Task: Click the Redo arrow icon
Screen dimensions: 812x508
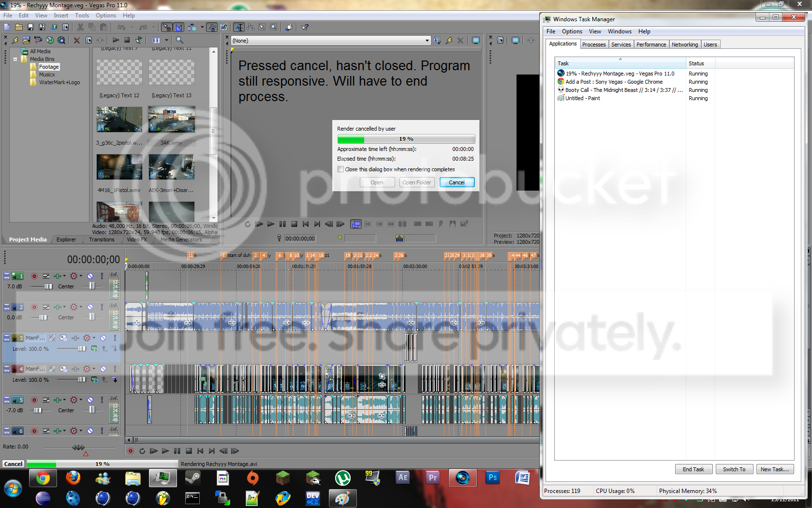Action: [x=143, y=27]
